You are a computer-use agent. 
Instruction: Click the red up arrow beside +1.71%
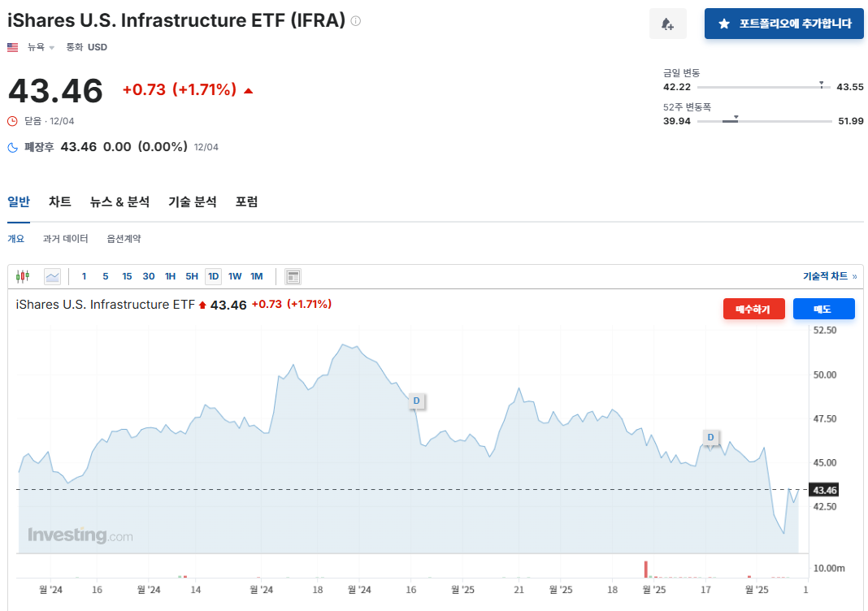(248, 91)
